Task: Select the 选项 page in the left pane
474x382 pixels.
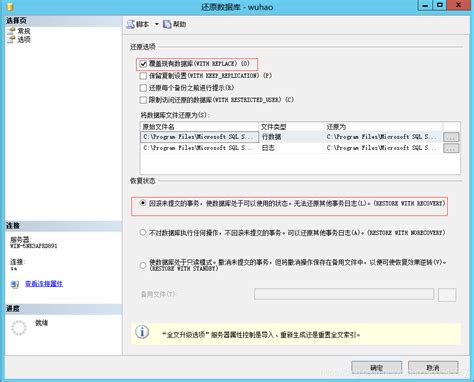Action: pyautogui.click(x=24, y=39)
